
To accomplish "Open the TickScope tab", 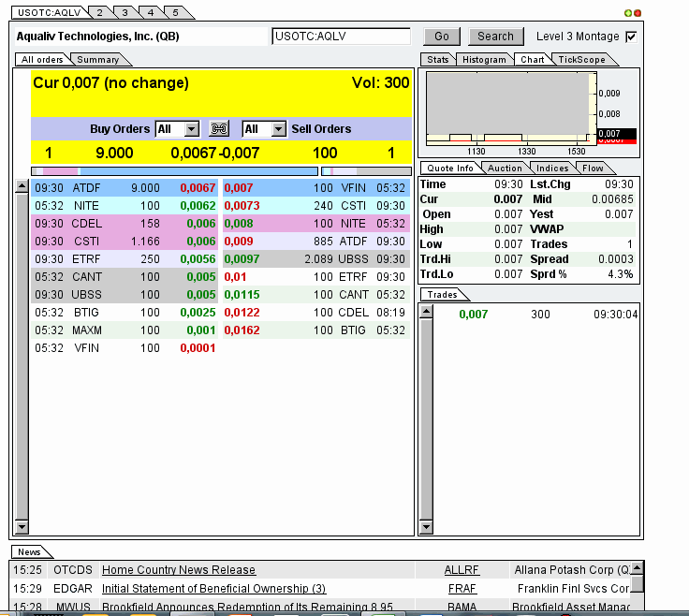I will coord(581,60).
